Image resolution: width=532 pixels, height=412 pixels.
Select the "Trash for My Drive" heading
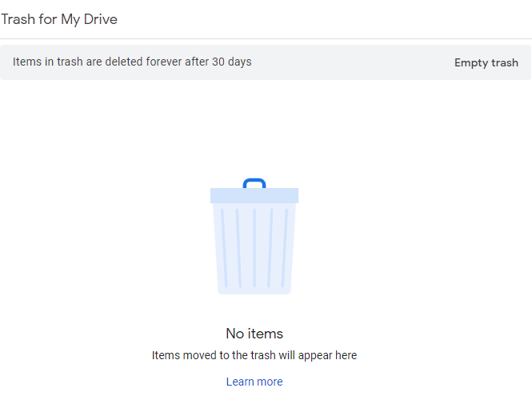tap(59, 19)
